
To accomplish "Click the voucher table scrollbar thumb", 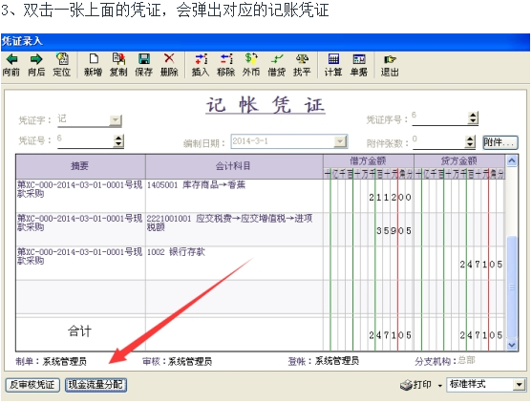I will (512, 287).
